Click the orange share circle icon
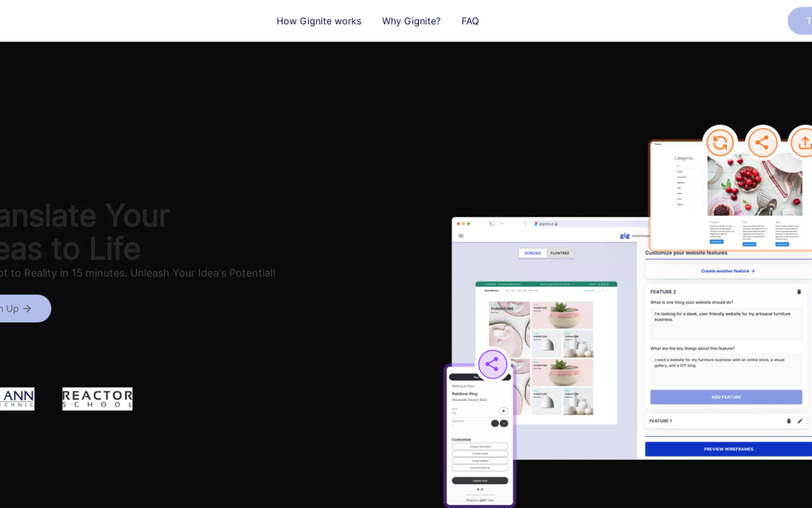Viewport: 812px width, 508px height. (762, 143)
